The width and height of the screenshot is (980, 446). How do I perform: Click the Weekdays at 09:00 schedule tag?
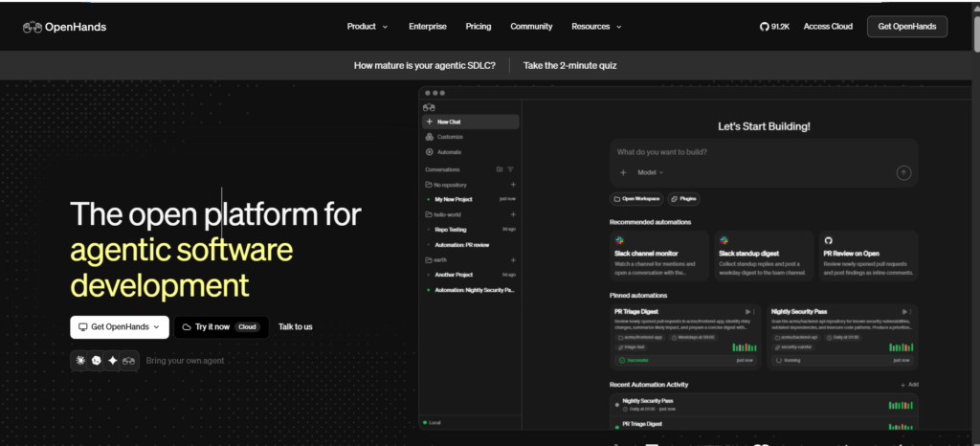694,337
